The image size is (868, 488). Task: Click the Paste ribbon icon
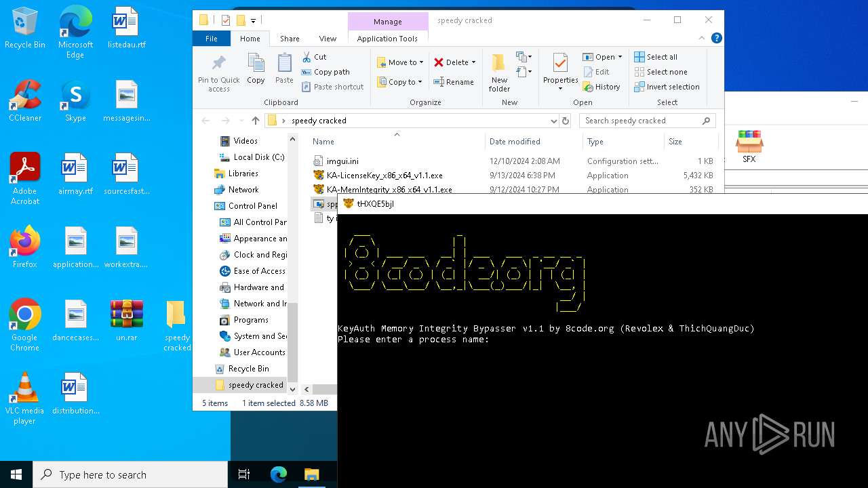(x=284, y=69)
